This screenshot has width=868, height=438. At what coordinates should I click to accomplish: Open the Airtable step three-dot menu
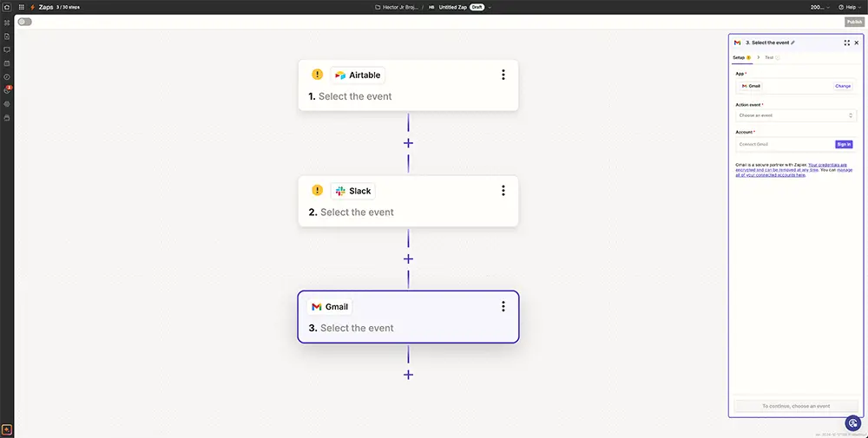pos(503,75)
